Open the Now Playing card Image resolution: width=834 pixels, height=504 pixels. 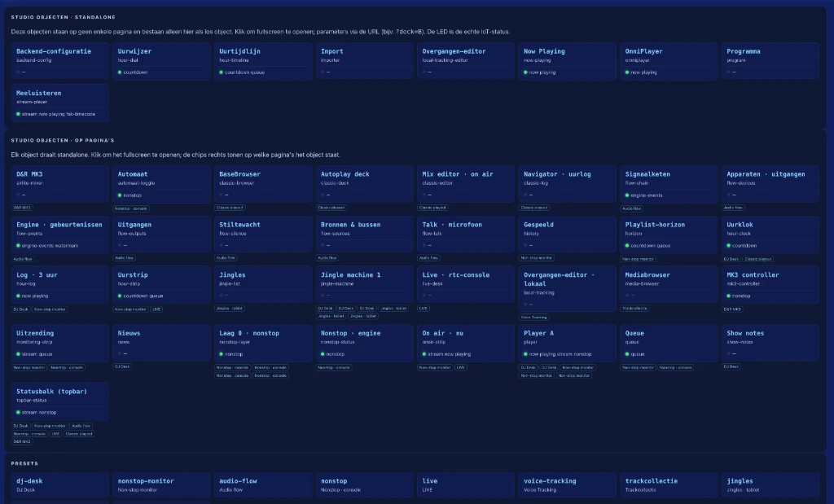pyautogui.click(x=568, y=61)
